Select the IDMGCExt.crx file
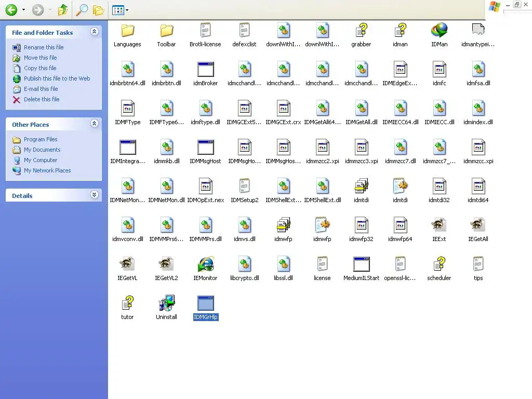Viewport: 532px width, 399px height. pyautogui.click(x=283, y=113)
